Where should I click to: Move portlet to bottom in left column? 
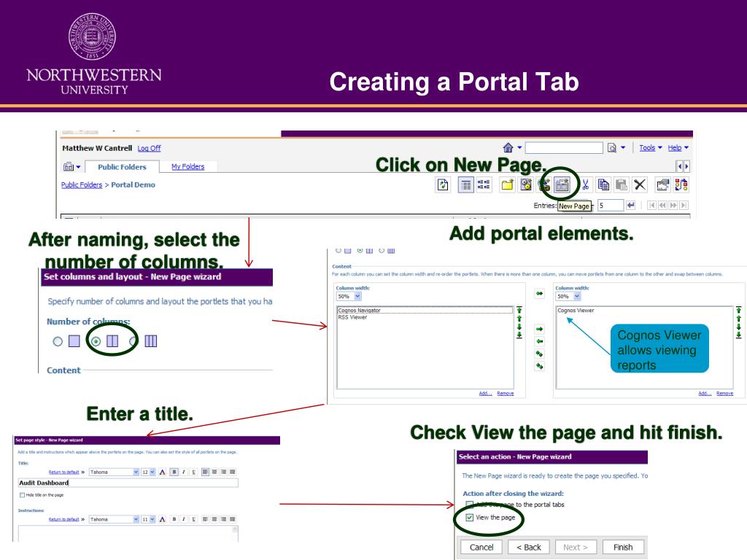point(519,335)
